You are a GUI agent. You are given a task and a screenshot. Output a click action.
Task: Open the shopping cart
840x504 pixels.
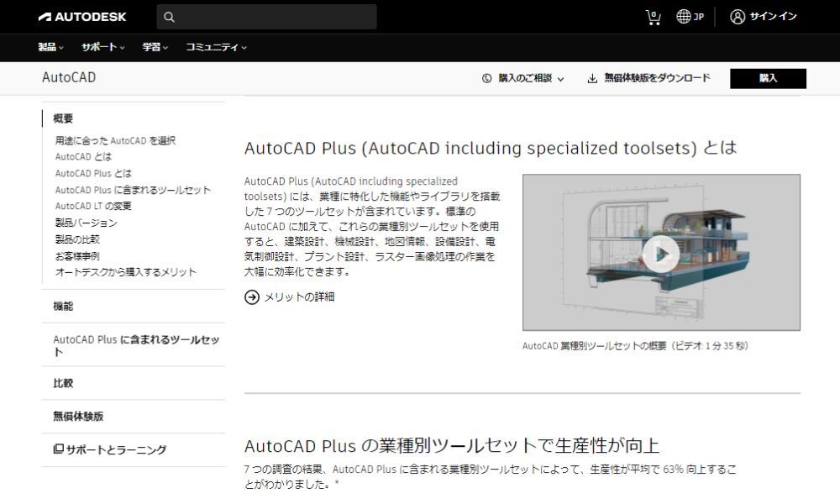tap(653, 17)
